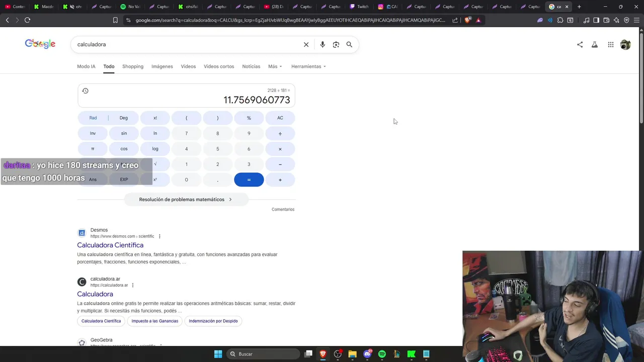The image size is (644, 362).
Task: Click the log function key
Action: (155, 149)
